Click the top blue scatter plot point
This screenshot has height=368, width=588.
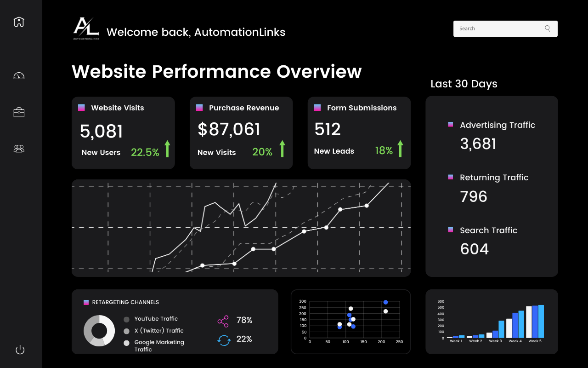(x=385, y=302)
